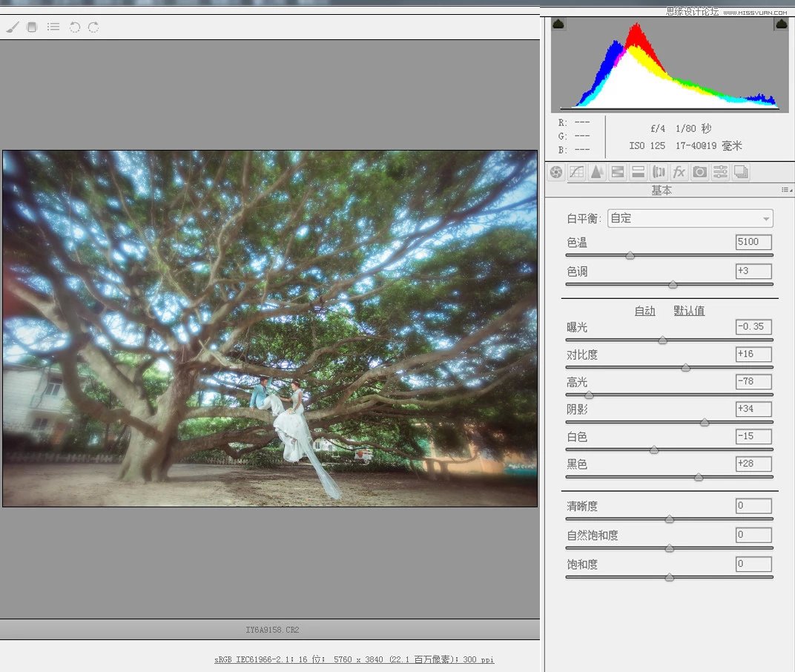This screenshot has width=795, height=672.
Task: Click the whites value field -15
Action: pos(753,436)
